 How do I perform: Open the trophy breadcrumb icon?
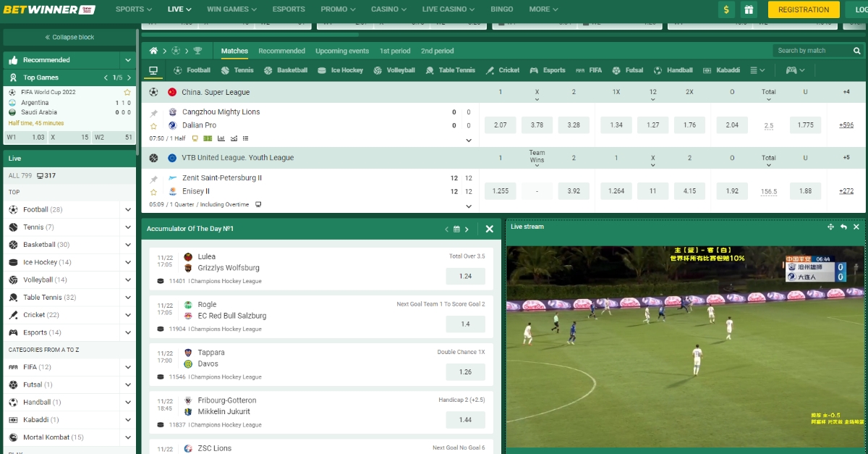[x=197, y=51]
